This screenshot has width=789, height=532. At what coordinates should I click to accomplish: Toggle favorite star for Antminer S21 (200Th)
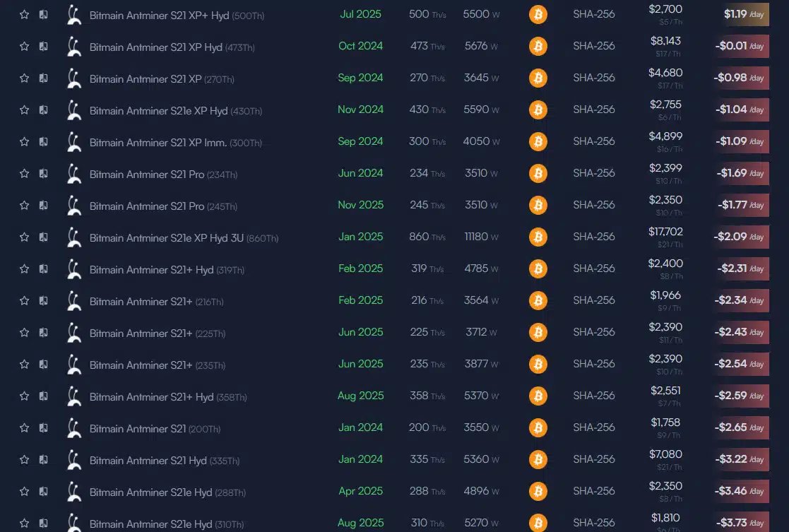pos(25,427)
